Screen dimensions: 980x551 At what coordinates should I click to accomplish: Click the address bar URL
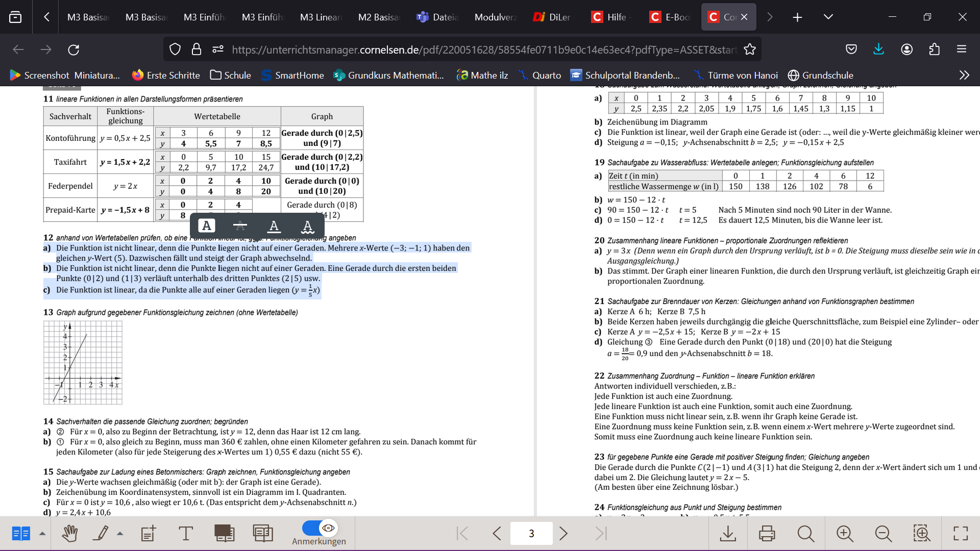click(x=484, y=49)
